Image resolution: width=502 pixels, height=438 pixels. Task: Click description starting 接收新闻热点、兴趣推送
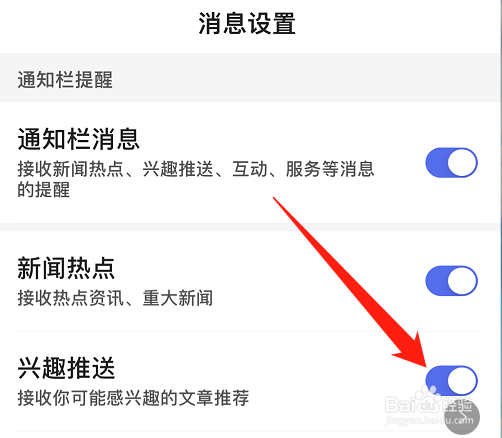click(x=196, y=169)
